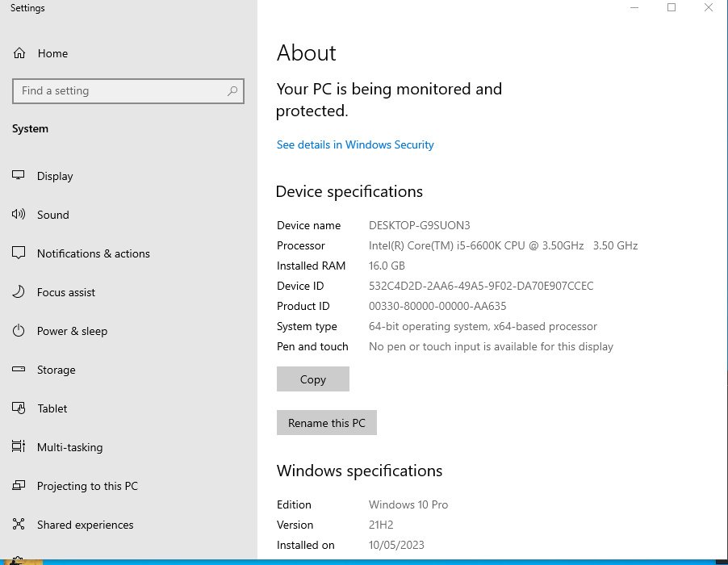
Task: Click Device ID value 532C4D2D-2AA6
Action: 480,286
